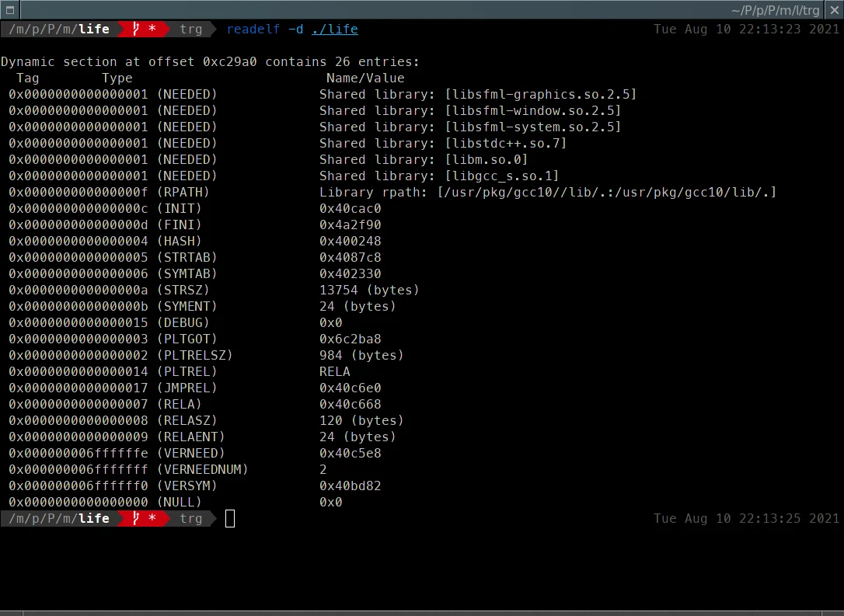844x616 pixels.
Task: Click the trg segment in the bottom prompt
Action: 190,519
